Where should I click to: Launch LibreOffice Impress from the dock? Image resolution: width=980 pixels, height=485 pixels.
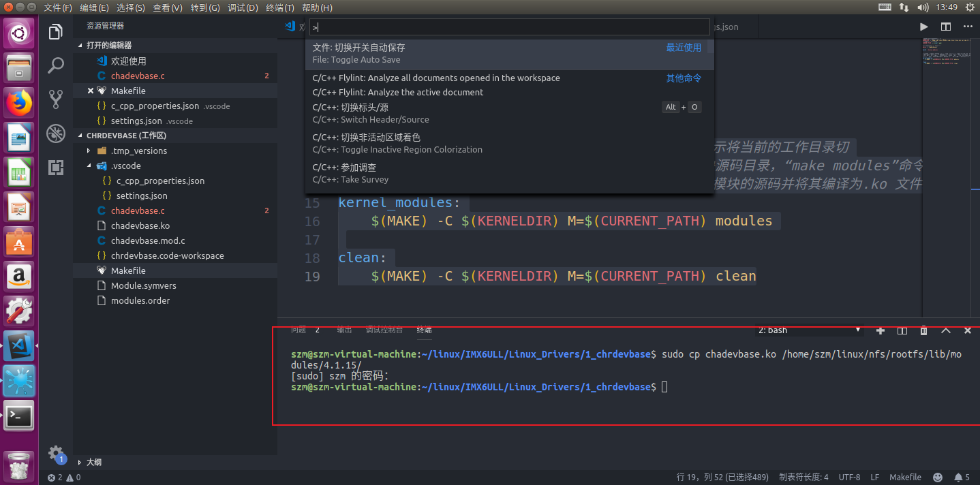19,208
